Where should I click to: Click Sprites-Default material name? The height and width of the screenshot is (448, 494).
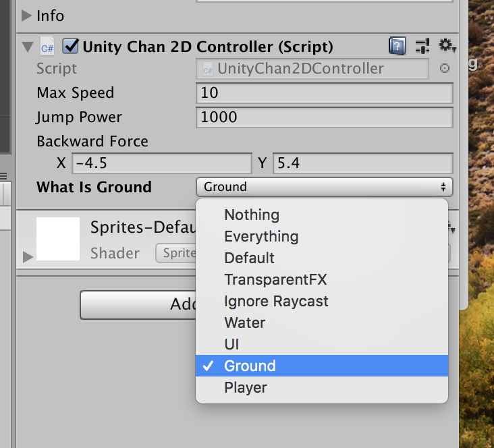143,227
